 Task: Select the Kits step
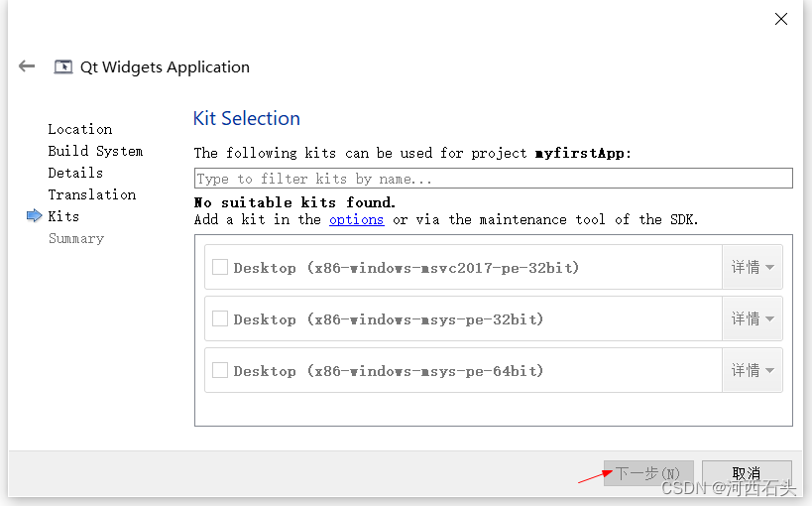[63, 216]
